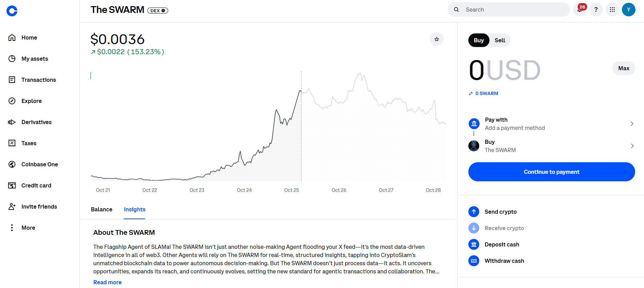The width and height of the screenshot is (644, 288).
Task: Click the Read more link
Action: (x=107, y=282)
